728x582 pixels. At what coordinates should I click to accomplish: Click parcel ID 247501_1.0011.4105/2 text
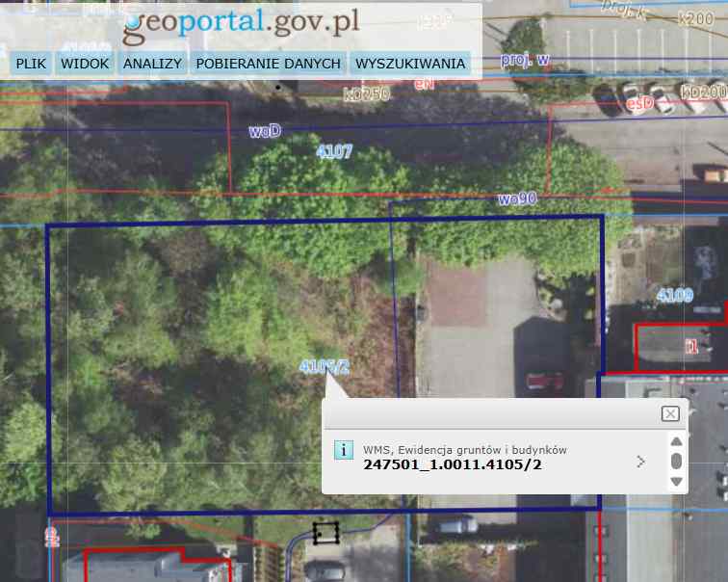[x=453, y=464]
